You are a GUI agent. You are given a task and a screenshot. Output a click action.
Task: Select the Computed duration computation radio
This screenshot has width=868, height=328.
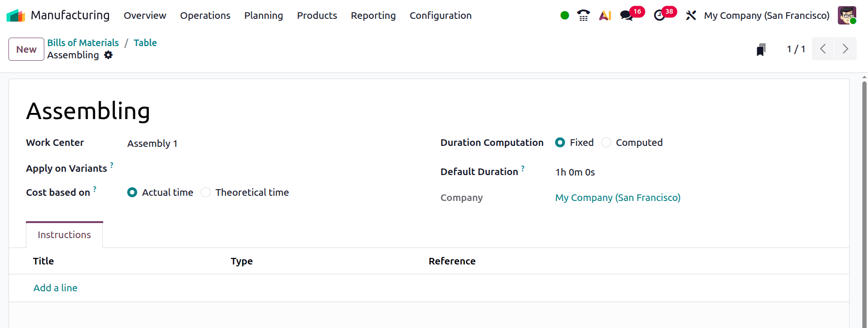(x=606, y=143)
